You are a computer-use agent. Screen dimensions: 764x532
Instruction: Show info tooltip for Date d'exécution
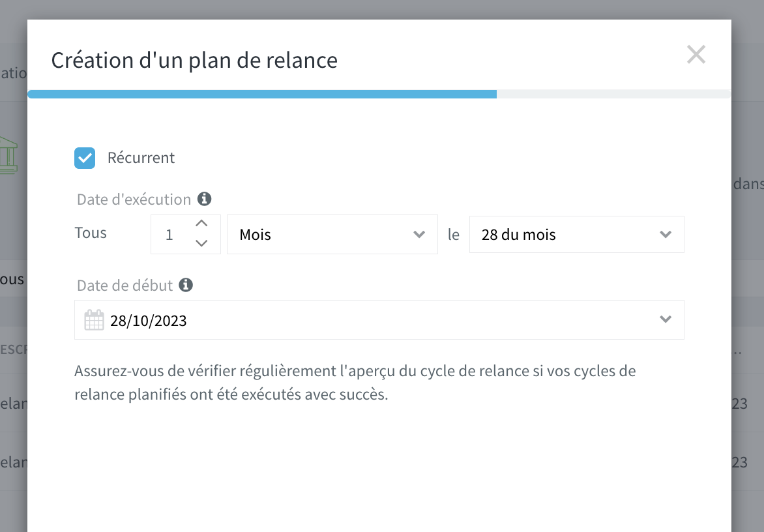204,199
